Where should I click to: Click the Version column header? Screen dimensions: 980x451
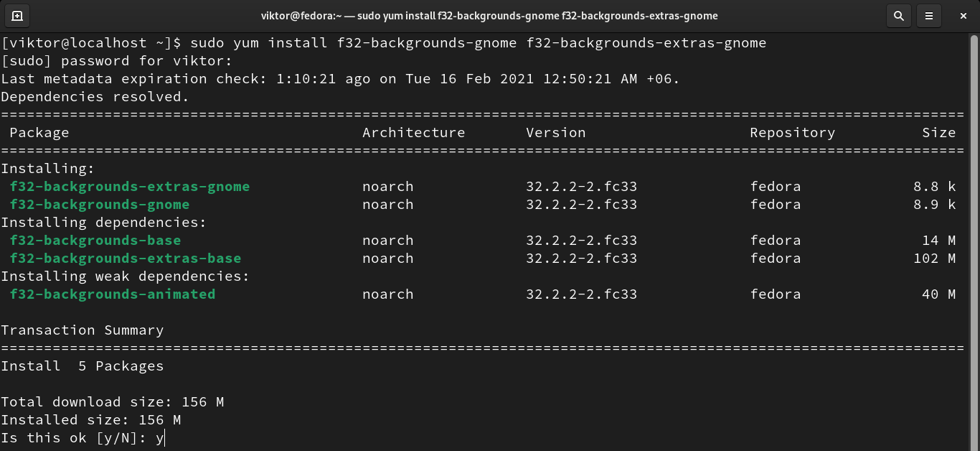coord(555,133)
